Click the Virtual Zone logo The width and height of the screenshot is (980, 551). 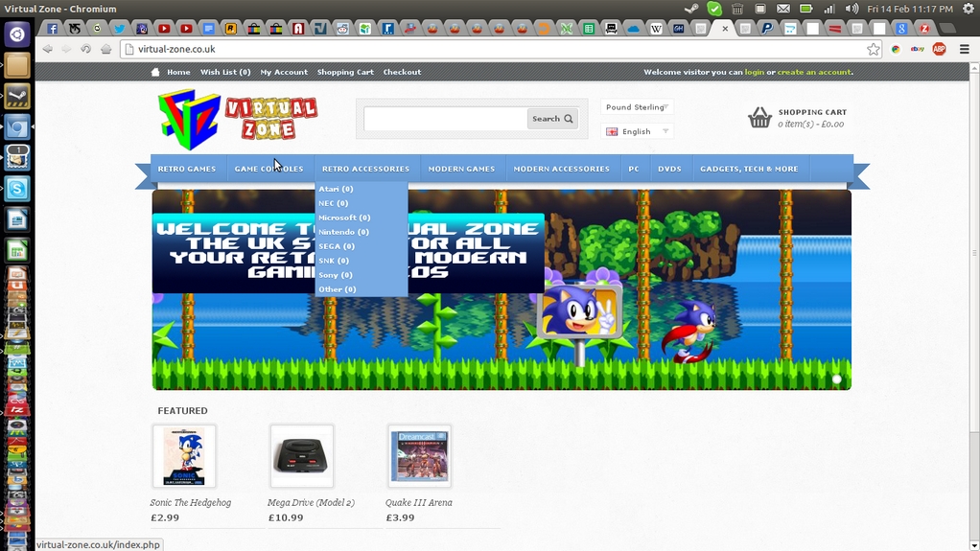238,120
